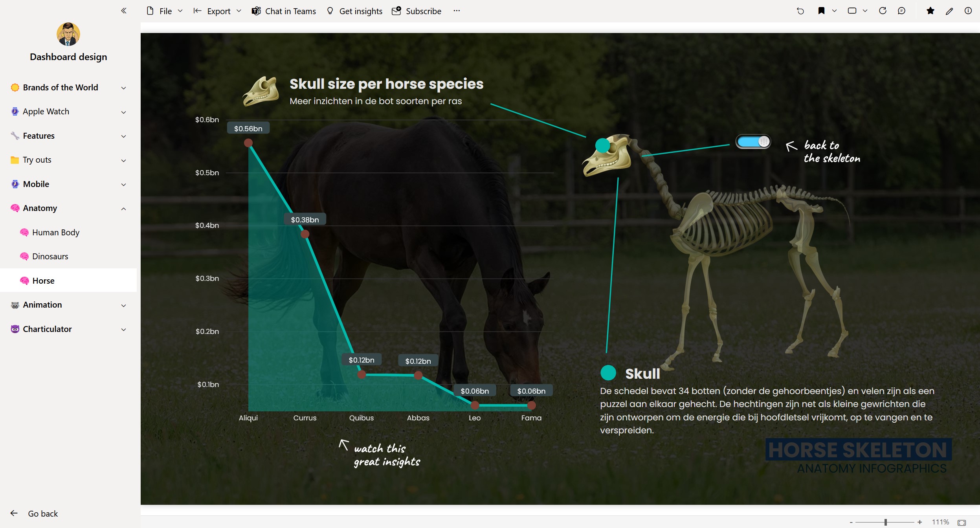The image size is (980, 528).
Task: Add report to favorites with star icon
Action: point(930,11)
